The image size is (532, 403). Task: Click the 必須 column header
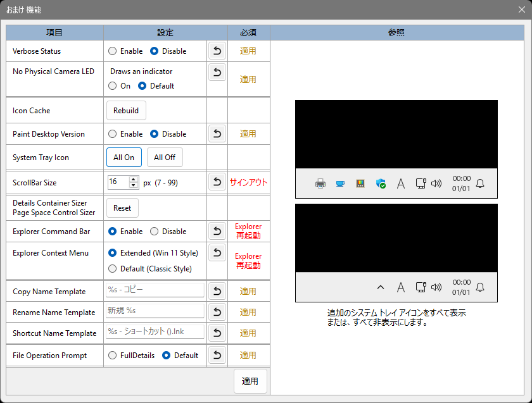249,32
